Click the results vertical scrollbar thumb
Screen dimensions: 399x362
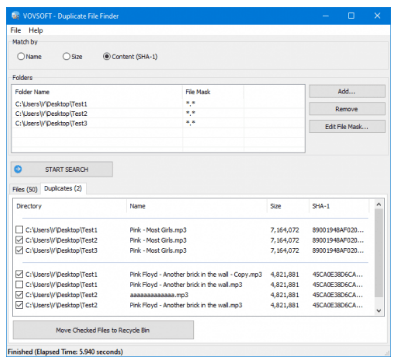[x=379, y=253]
